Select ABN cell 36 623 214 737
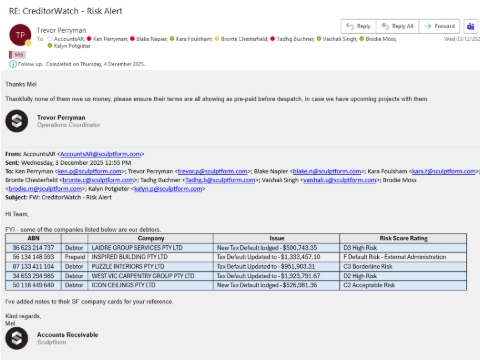480x360 pixels. (33, 248)
